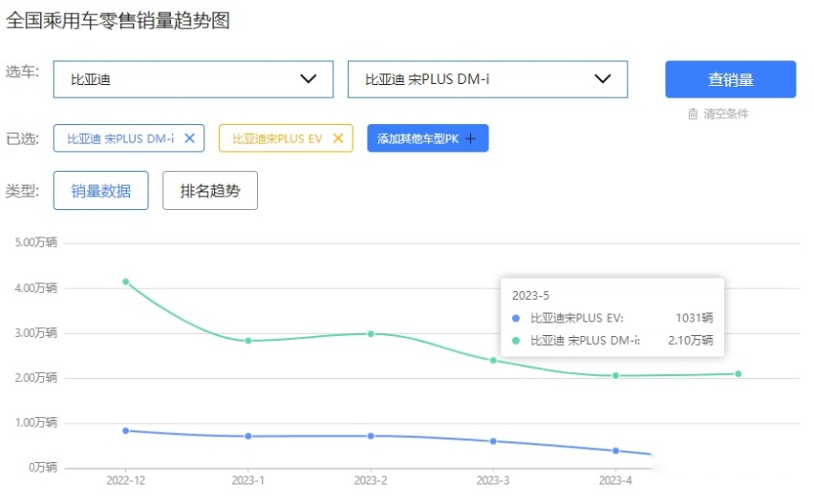Remove the 比亚迪宋PLUS EV tag via X

coord(338,138)
